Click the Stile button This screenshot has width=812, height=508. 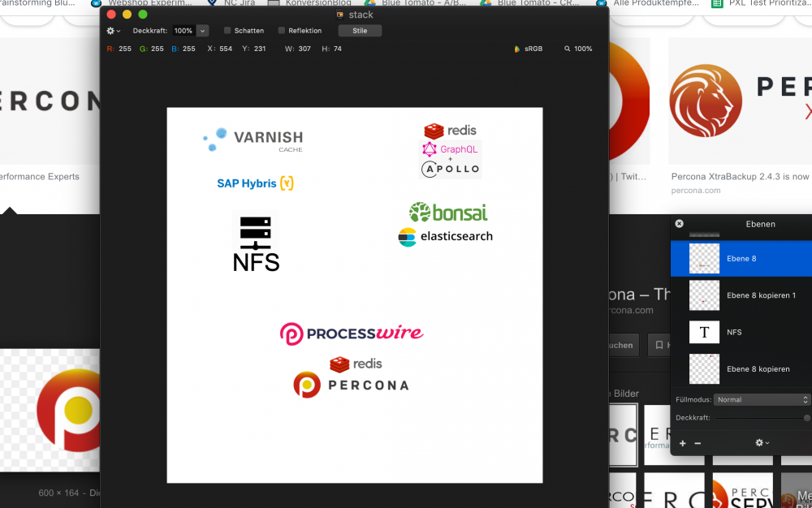[x=360, y=31]
